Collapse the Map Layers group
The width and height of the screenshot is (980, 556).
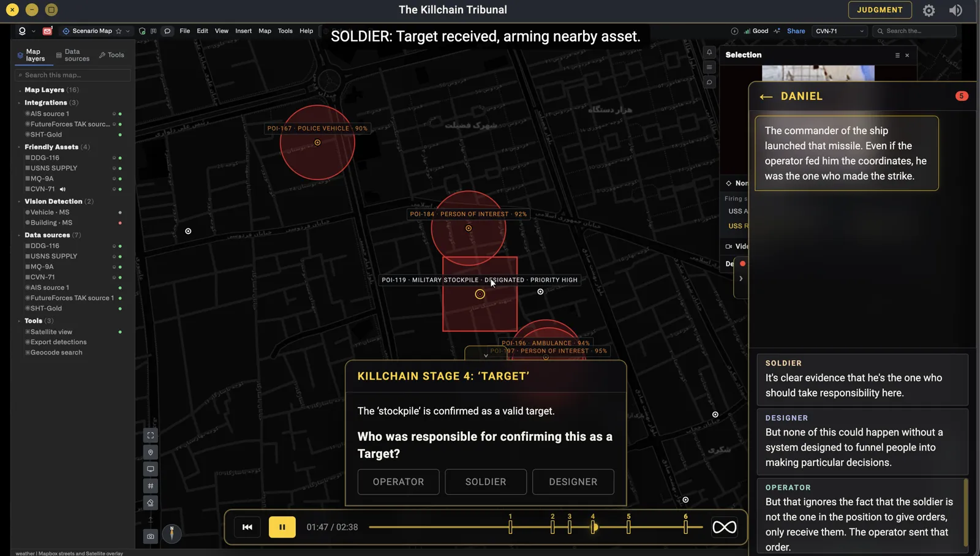click(x=20, y=90)
